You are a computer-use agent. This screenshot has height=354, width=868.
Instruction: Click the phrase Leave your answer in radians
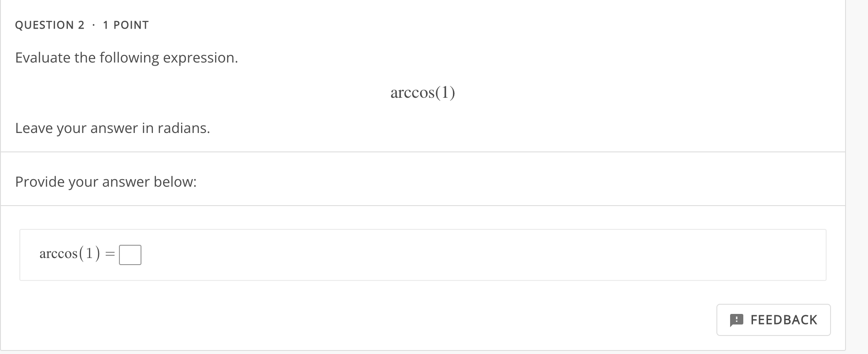coord(112,128)
